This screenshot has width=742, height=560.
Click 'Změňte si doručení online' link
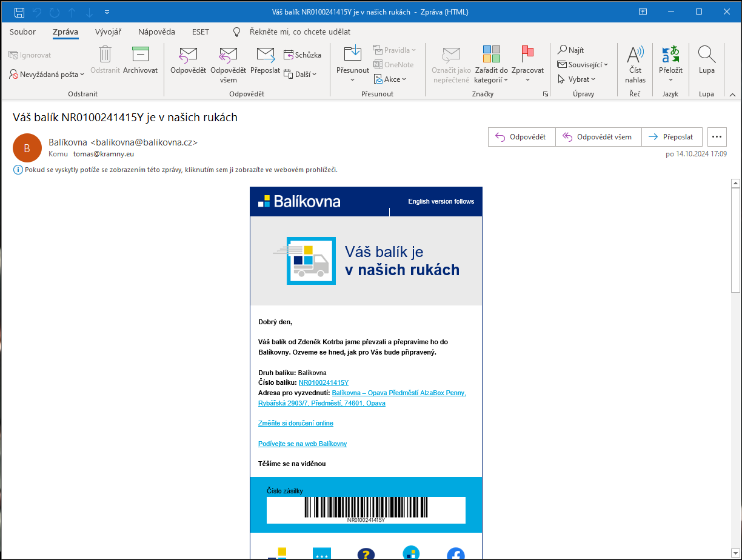tap(296, 423)
